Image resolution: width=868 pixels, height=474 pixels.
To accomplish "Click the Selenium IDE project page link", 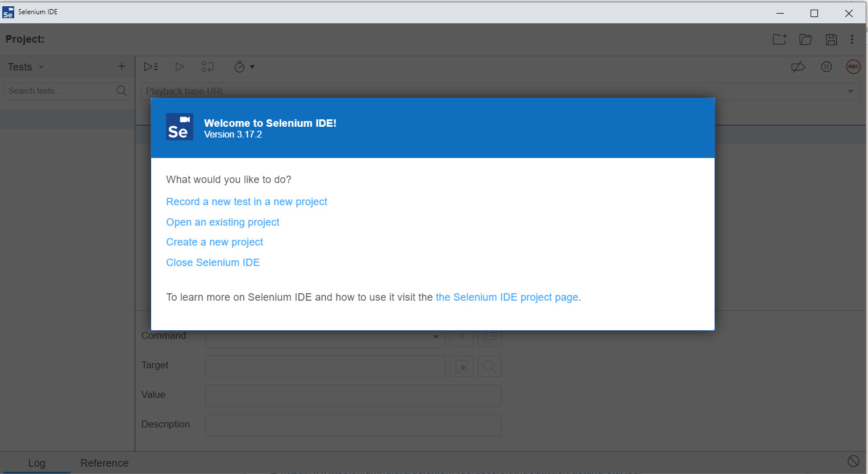I will coord(506,297).
